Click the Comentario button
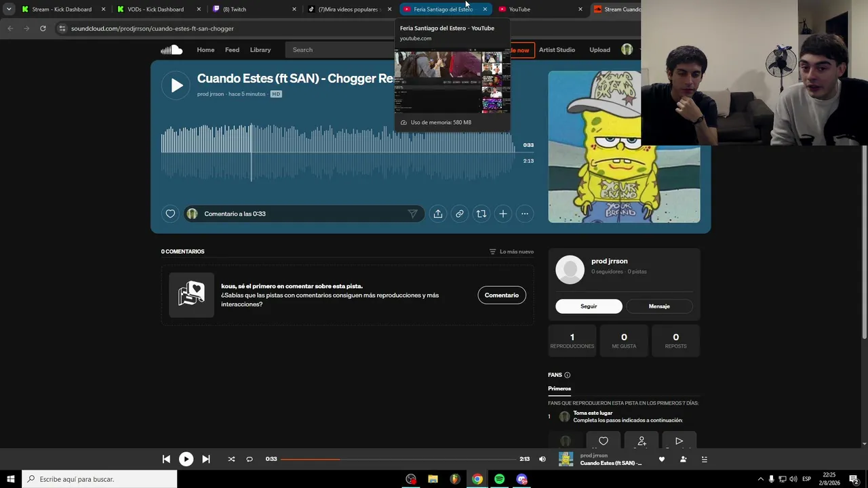The image size is (868, 488). 502,295
